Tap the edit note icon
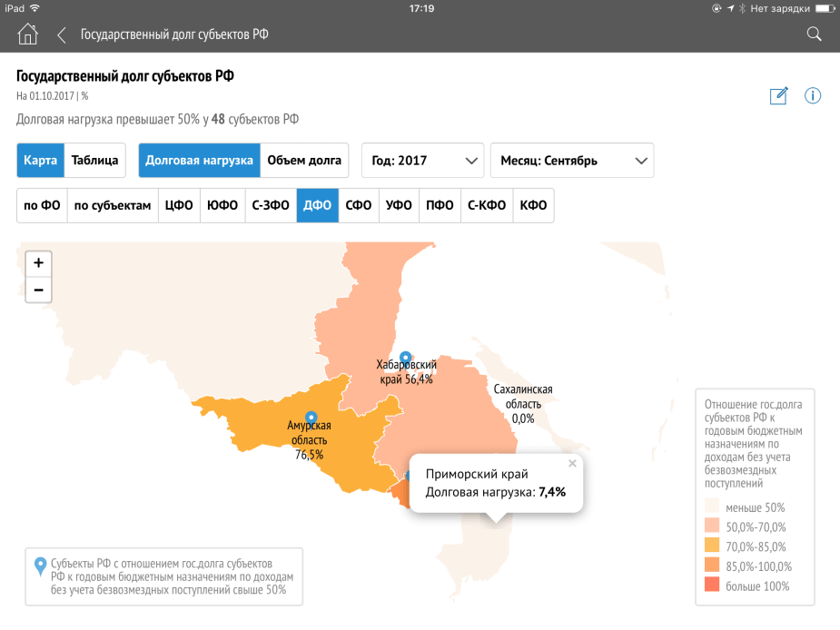Viewport: 840px width, 630px height. click(778, 96)
